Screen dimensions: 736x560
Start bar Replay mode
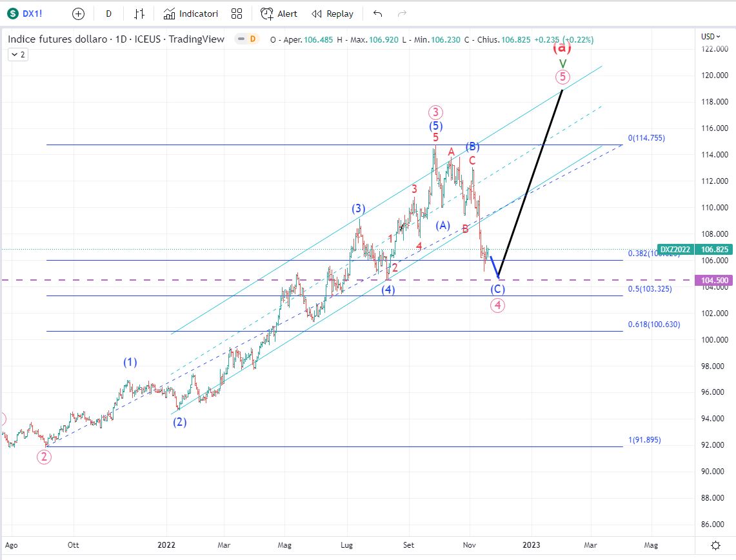click(x=332, y=14)
